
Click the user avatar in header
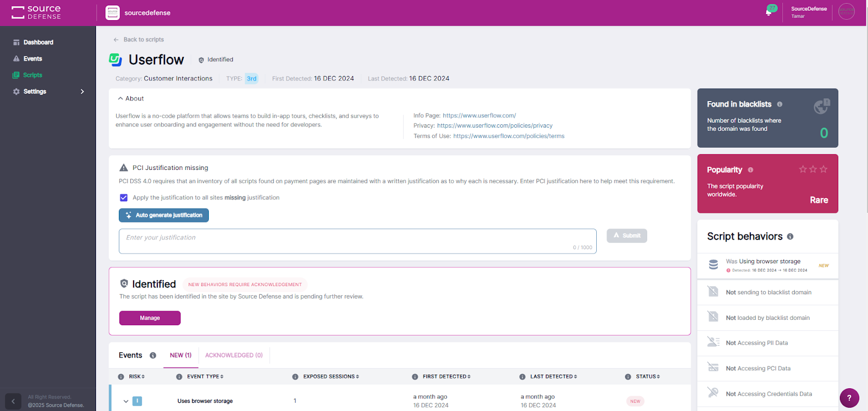coord(846,11)
